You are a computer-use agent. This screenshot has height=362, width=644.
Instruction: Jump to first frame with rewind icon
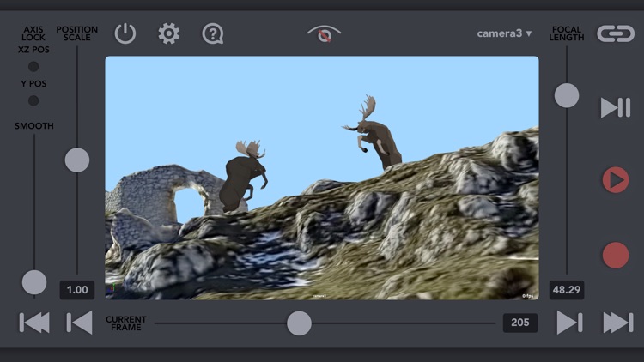pyautogui.click(x=34, y=323)
